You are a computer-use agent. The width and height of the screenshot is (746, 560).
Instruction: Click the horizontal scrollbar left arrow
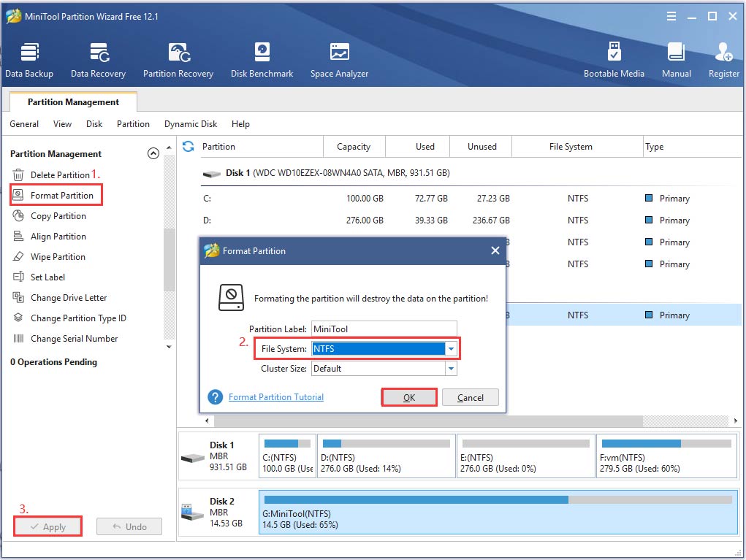(207, 421)
